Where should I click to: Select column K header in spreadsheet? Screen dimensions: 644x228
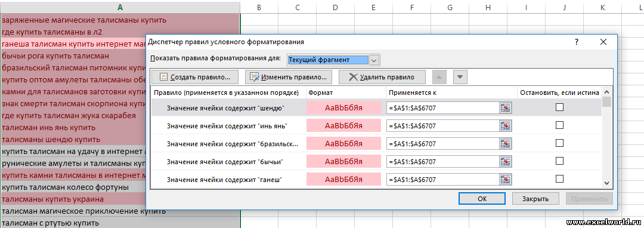(602, 7)
